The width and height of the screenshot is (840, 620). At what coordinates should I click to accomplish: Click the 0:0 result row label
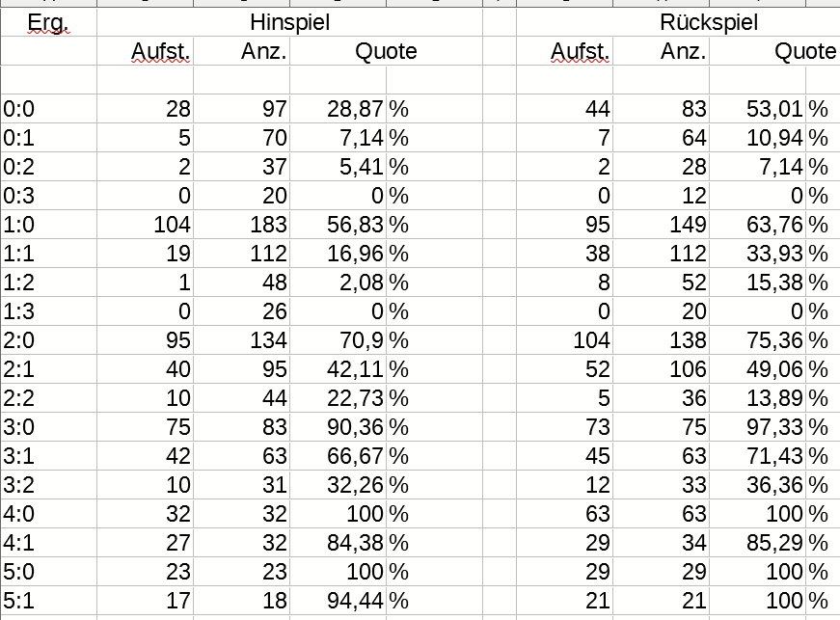click(x=48, y=109)
